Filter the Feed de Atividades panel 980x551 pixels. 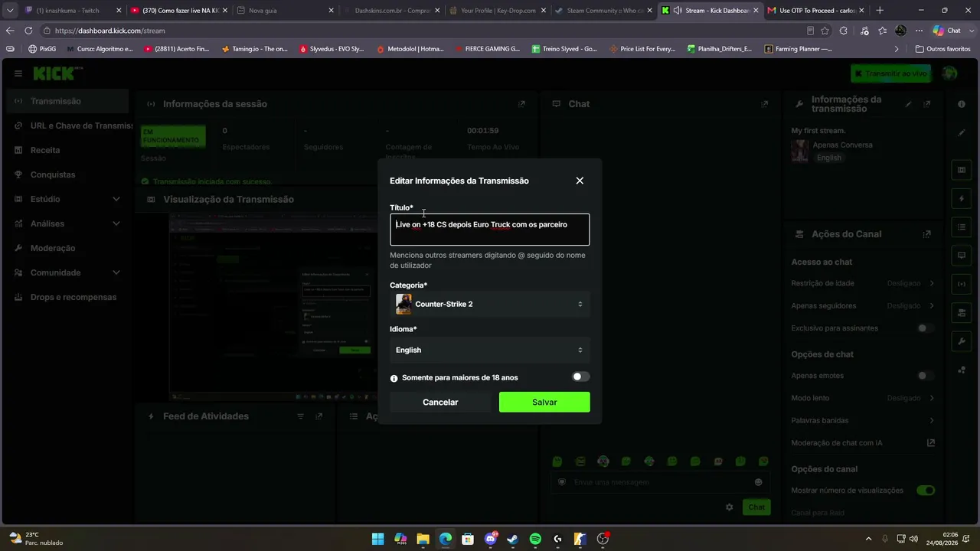tap(300, 416)
